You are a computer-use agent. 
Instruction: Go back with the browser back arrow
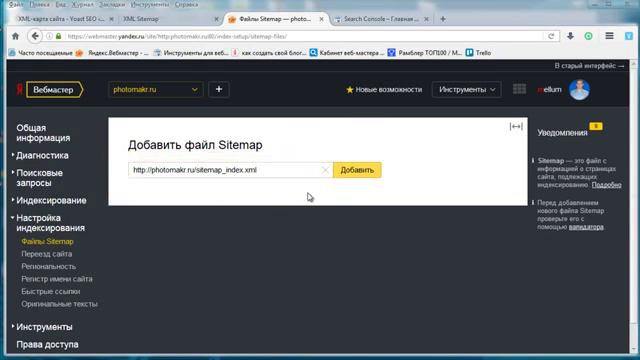tap(35, 36)
